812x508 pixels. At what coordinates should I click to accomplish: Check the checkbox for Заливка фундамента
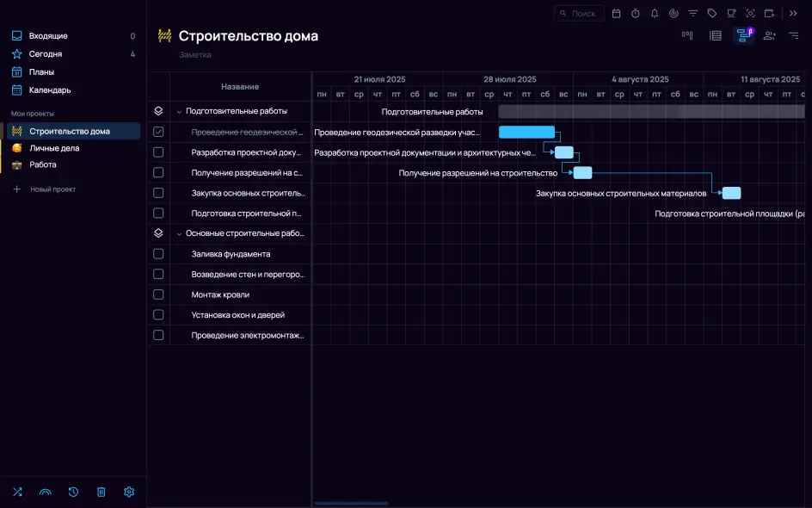158,254
